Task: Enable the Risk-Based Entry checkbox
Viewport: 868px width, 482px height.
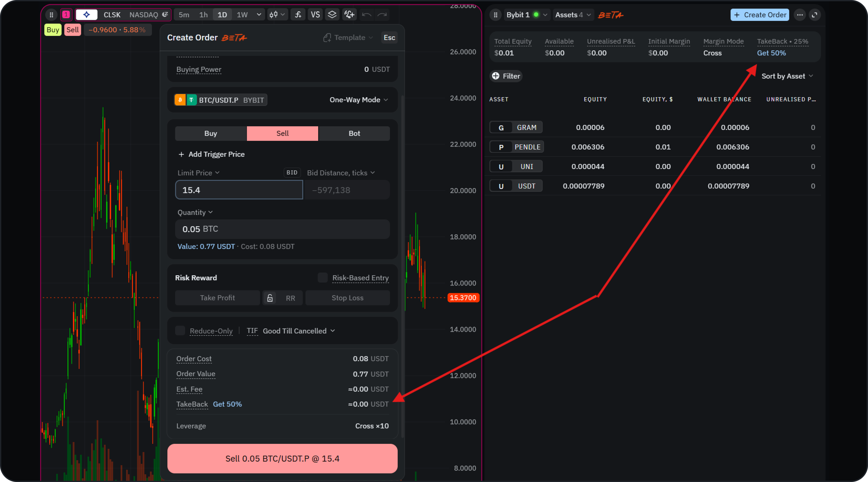Action: point(323,278)
